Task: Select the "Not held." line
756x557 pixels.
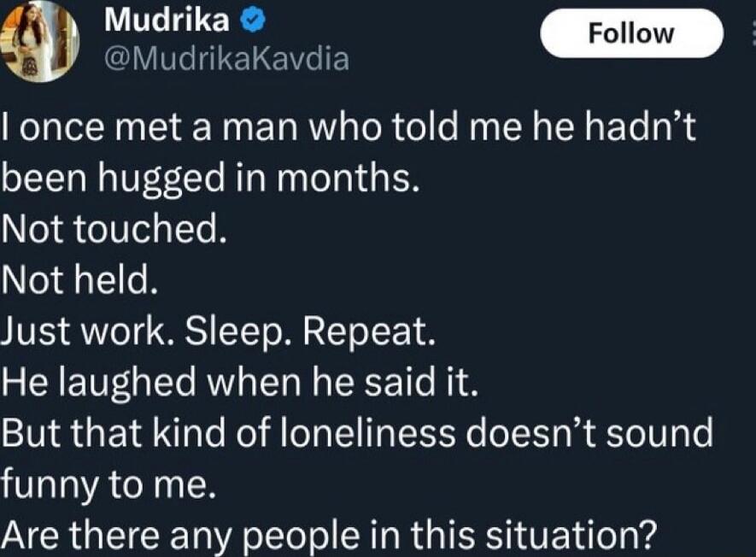Action: point(79,280)
